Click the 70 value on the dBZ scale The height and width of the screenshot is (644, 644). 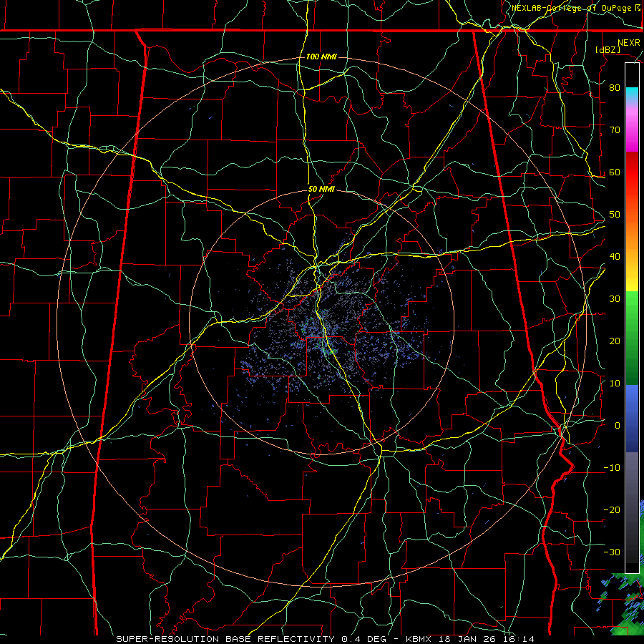615,130
